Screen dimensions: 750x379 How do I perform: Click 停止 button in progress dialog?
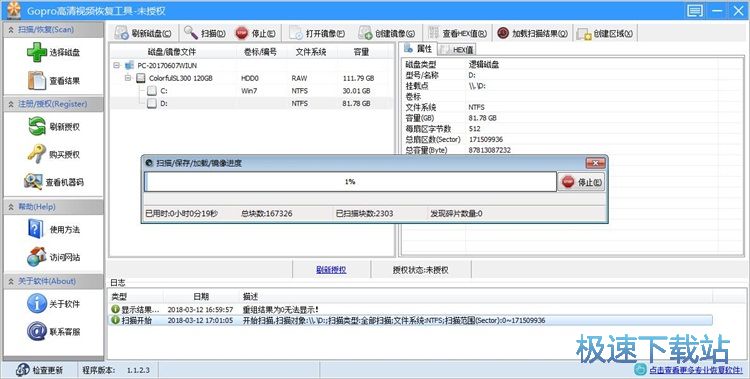pyautogui.click(x=581, y=182)
